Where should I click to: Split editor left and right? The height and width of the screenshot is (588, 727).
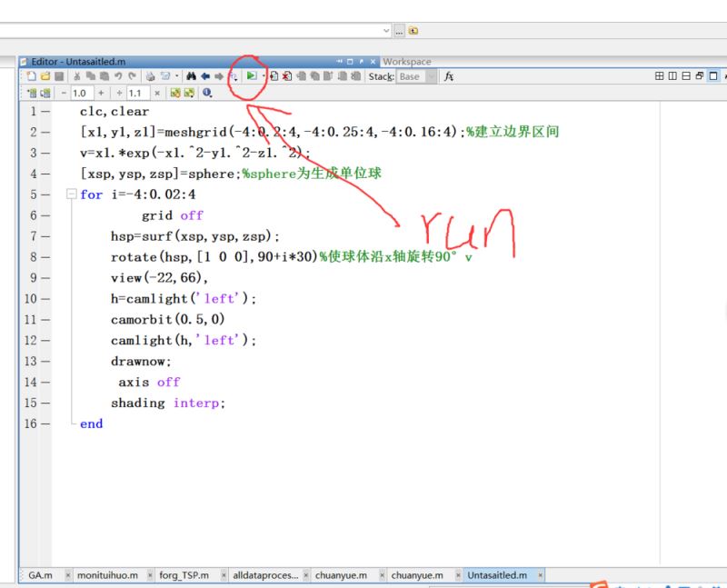pos(672,76)
